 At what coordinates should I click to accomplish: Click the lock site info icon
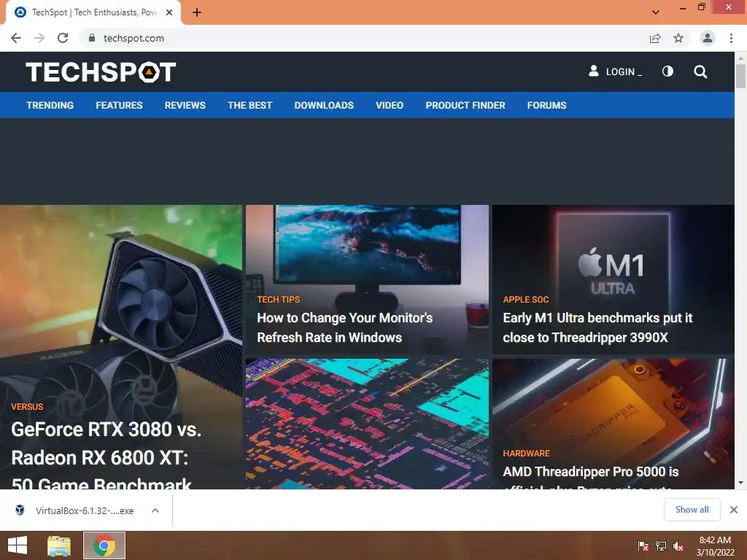[x=92, y=38]
